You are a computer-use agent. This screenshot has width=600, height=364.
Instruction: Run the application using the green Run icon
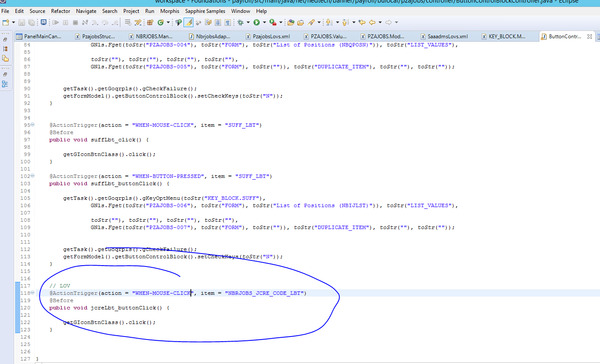click(257, 21)
